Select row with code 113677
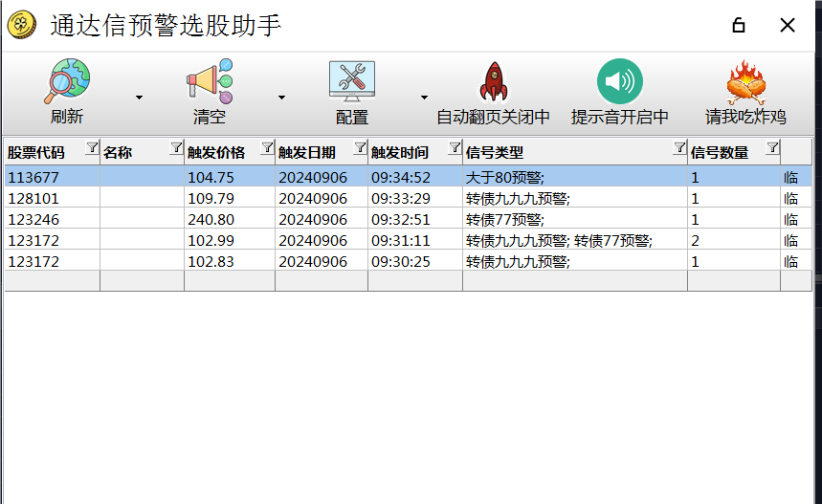The width and height of the screenshot is (822, 504). [x=409, y=177]
